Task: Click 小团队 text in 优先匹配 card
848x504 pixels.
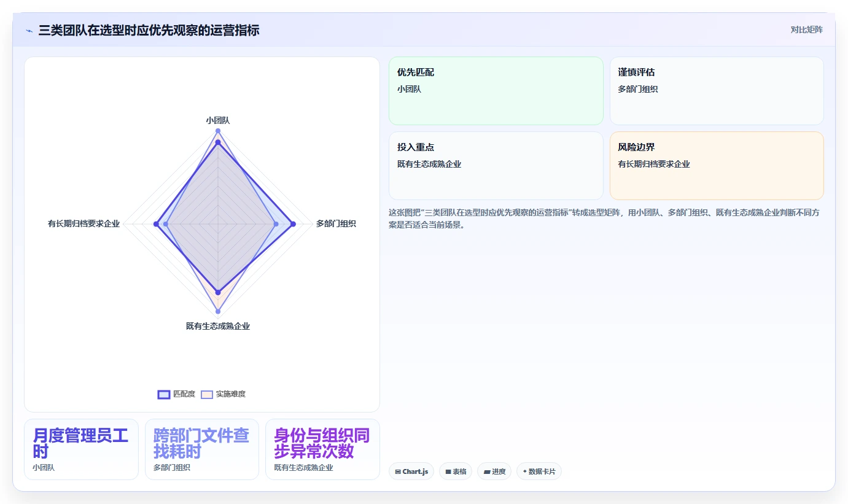Action: tap(409, 89)
